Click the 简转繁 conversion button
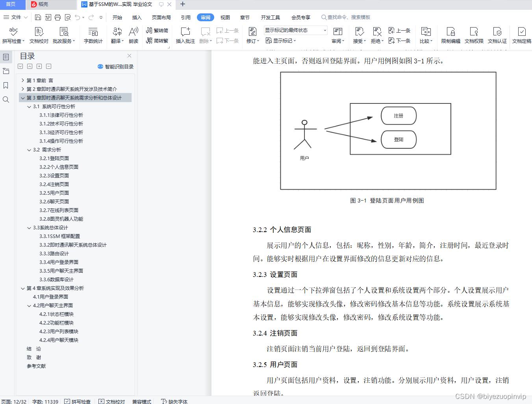Image resolution: width=532 pixels, height=404 pixels. point(157,41)
